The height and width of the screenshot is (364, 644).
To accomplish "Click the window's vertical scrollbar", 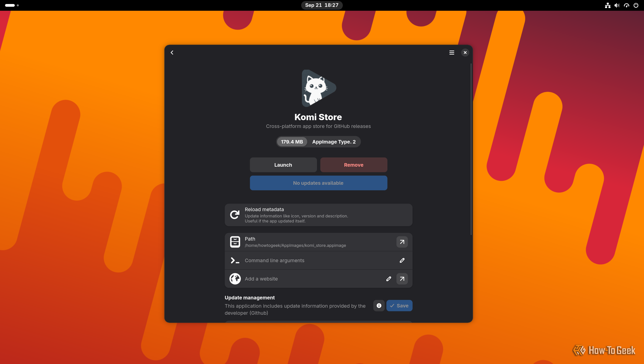I will pos(471,150).
